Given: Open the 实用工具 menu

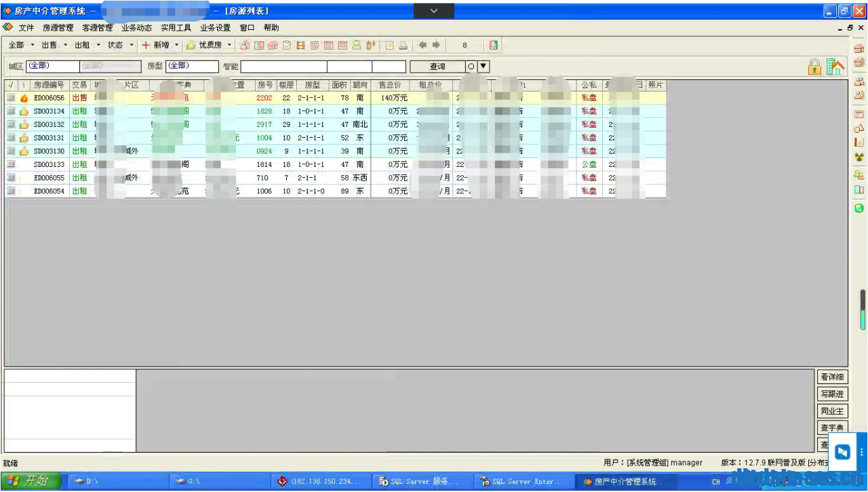Looking at the screenshot, I should [176, 28].
